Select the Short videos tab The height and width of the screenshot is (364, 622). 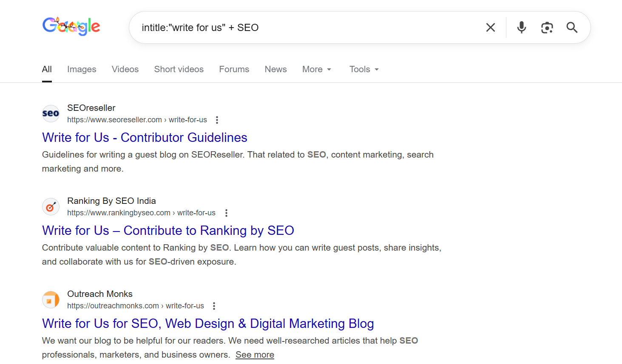179,69
